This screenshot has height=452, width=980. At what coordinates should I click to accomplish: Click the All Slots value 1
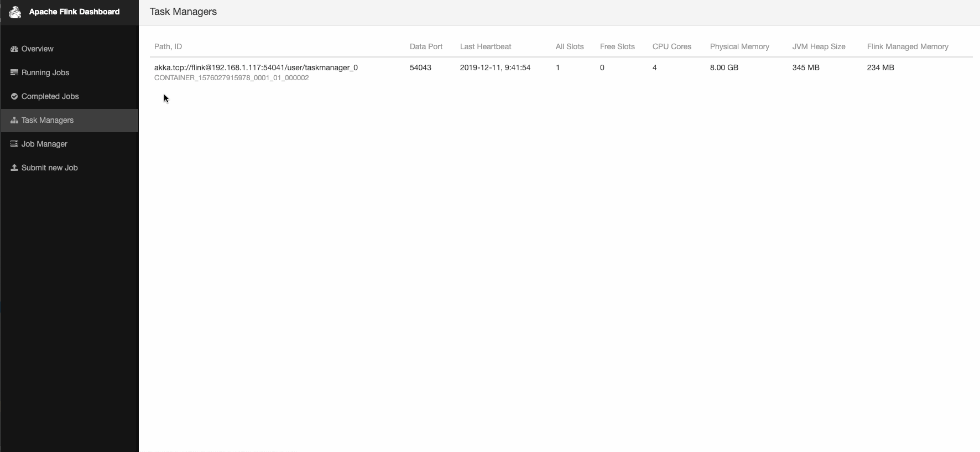[558, 67]
